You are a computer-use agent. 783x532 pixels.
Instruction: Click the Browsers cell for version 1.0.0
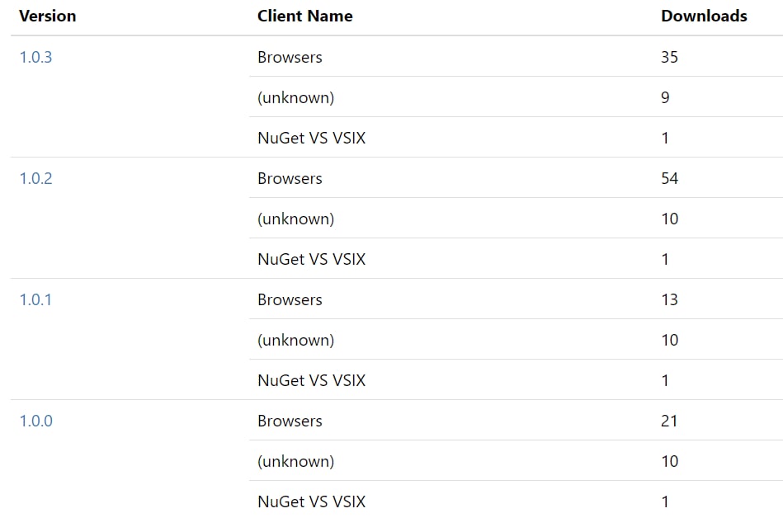tap(290, 421)
